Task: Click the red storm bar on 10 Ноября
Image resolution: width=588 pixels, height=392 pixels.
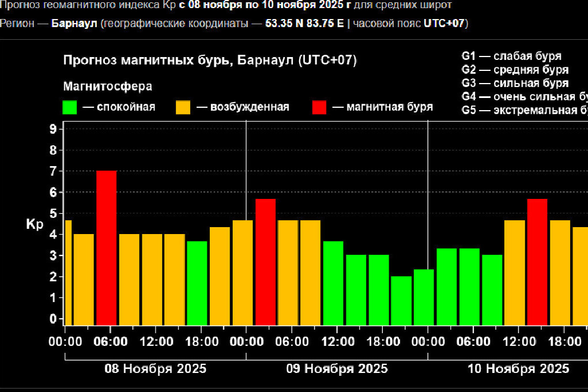Action: point(537,262)
